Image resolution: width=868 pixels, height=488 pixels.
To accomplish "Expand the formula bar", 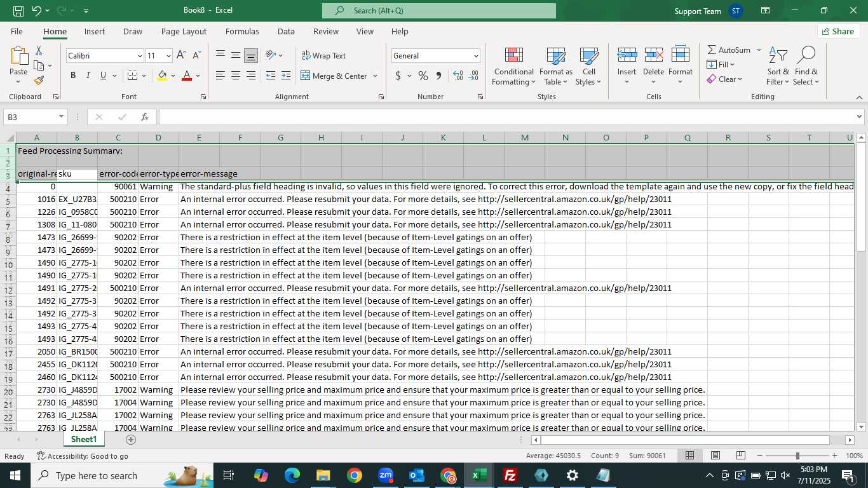I will coord(860,117).
